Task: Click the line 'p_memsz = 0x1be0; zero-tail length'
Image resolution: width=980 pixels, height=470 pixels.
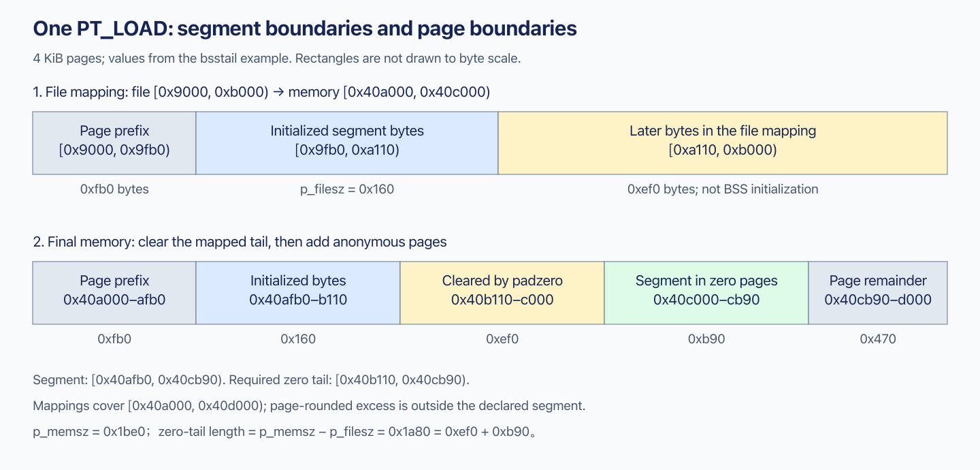Action: (x=284, y=432)
